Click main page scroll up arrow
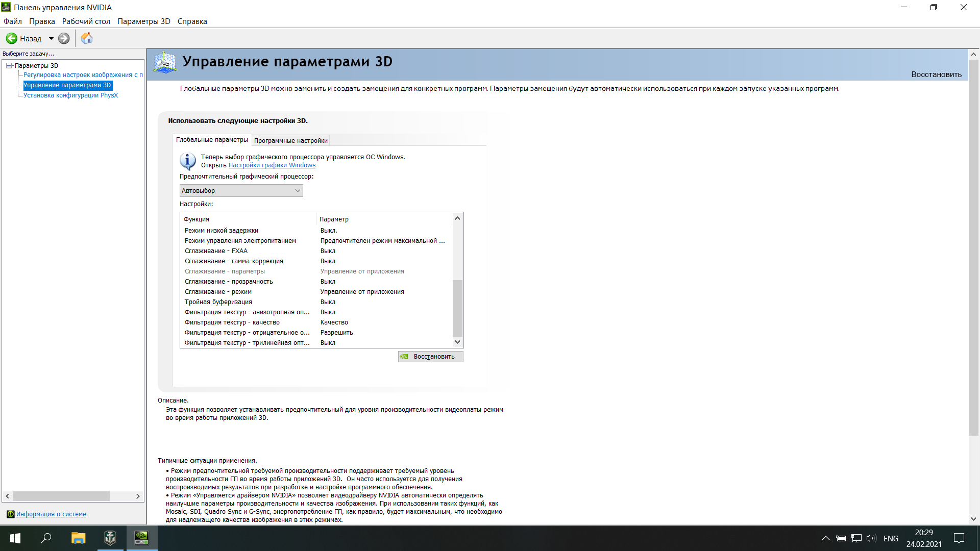The width and height of the screenshot is (980, 551). coord(973,54)
